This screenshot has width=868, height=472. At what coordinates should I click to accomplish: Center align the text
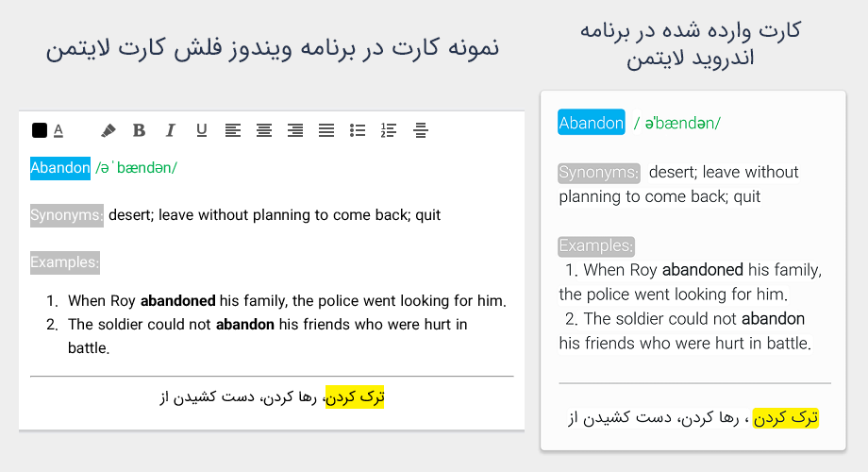tap(264, 130)
